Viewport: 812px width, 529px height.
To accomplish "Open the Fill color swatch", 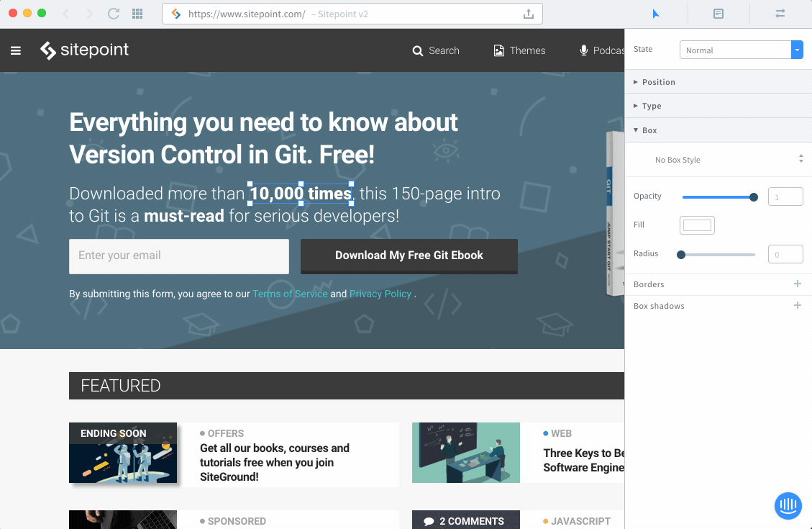I will click(x=697, y=225).
